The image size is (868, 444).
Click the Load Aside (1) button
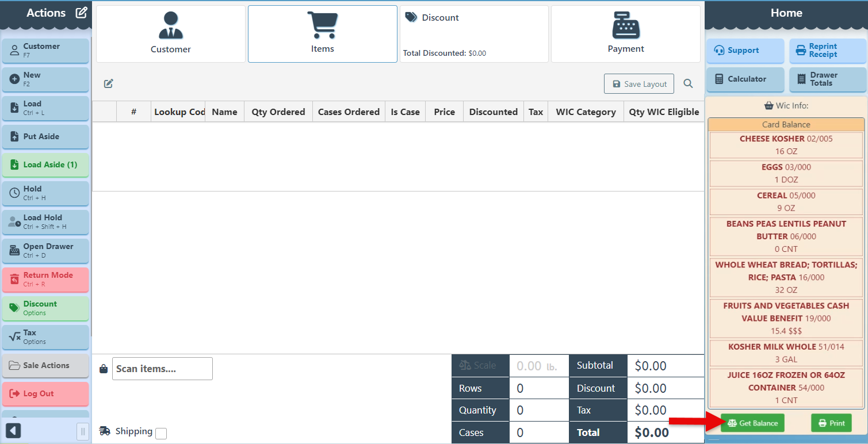(45, 165)
